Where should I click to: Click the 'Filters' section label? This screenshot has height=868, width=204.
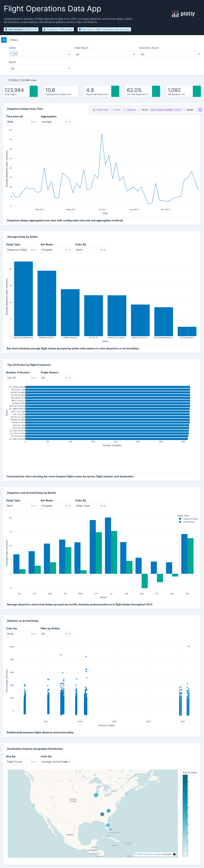tap(14, 40)
